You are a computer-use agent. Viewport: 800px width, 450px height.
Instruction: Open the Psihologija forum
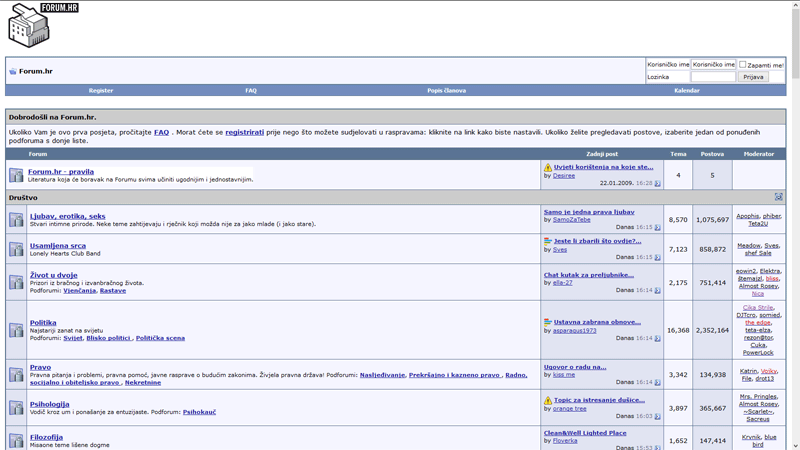pyautogui.click(x=49, y=404)
